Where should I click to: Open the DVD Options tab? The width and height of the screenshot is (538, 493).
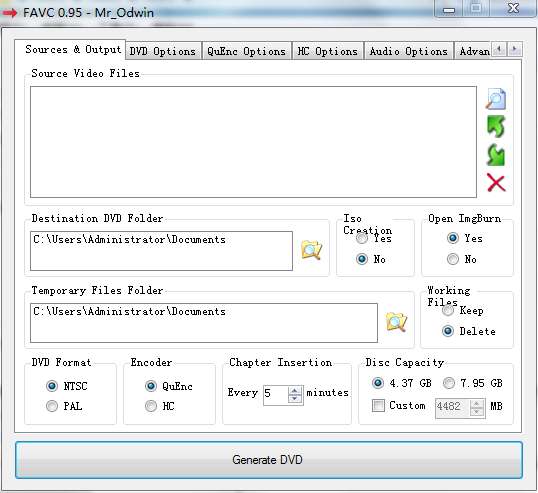[163, 51]
